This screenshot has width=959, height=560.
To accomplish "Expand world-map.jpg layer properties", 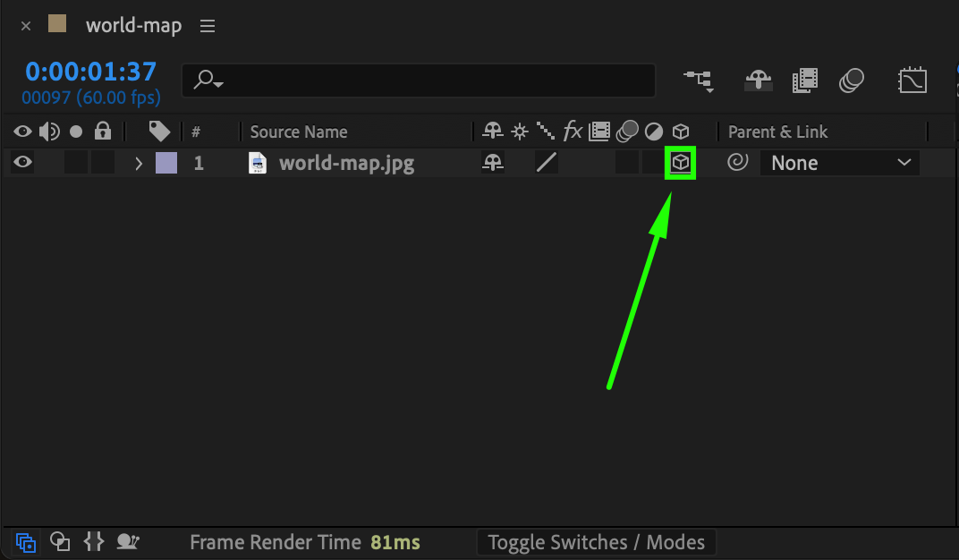I will point(139,164).
